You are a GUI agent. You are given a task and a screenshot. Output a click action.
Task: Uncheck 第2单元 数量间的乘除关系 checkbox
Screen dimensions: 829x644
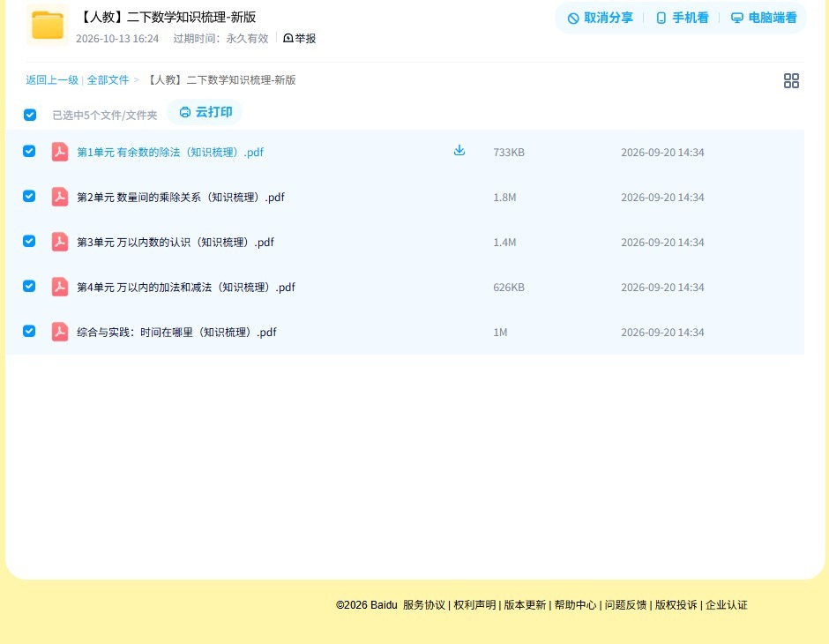pyautogui.click(x=29, y=196)
